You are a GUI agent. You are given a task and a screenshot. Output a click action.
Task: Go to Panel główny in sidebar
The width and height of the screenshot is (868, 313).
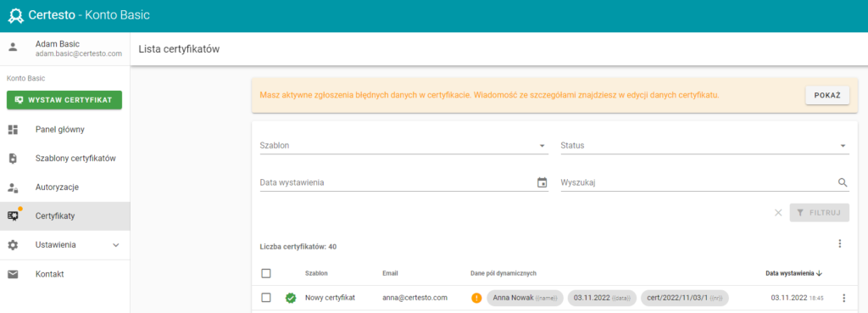point(64,130)
